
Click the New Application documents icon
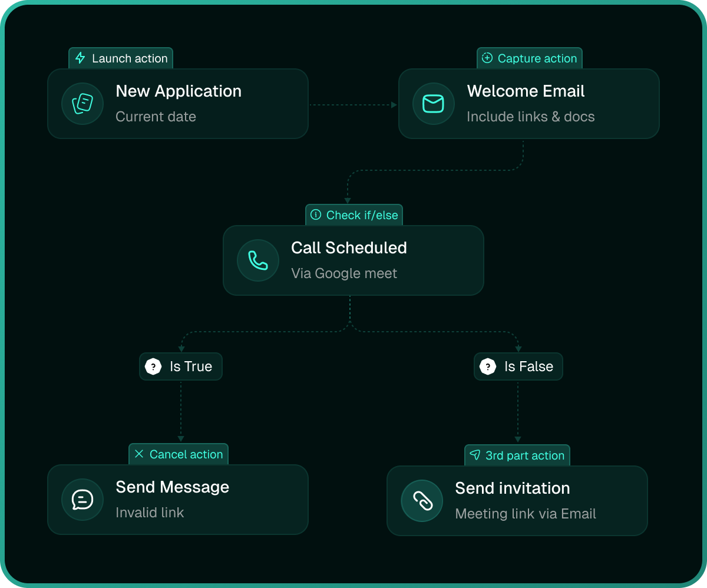click(82, 104)
